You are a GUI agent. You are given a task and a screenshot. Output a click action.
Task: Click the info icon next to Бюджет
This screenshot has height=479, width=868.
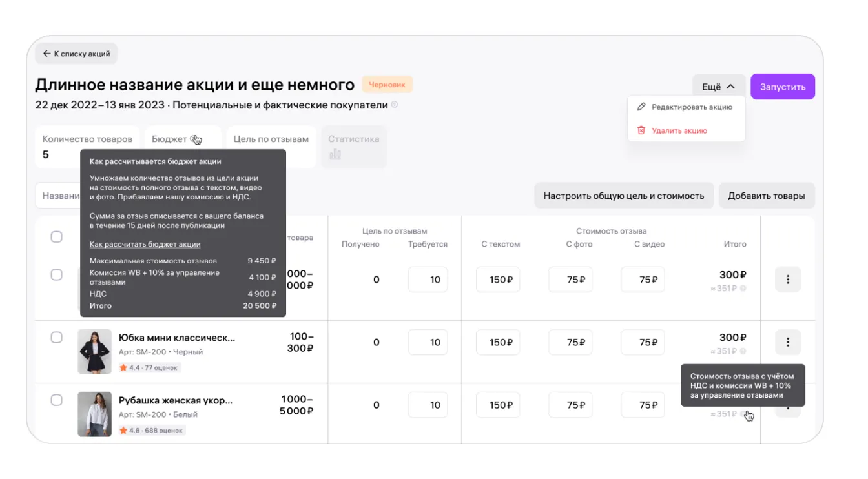click(194, 139)
